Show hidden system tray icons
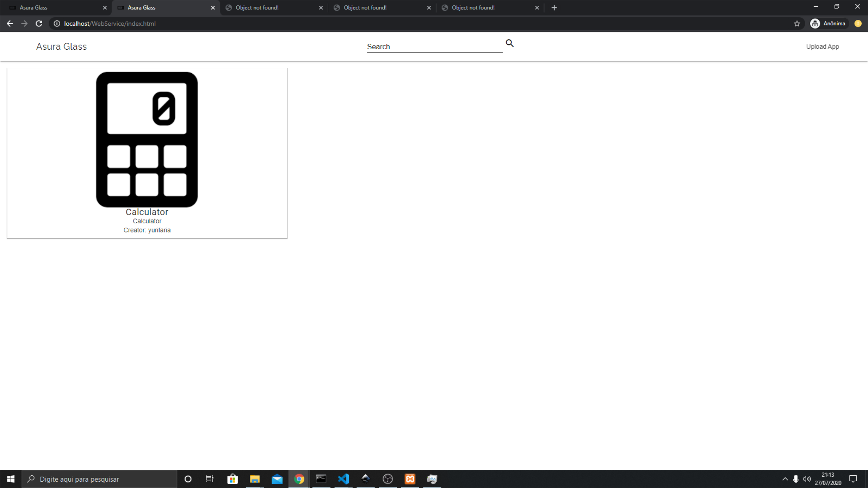 pyautogui.click(x=785, y=479)
